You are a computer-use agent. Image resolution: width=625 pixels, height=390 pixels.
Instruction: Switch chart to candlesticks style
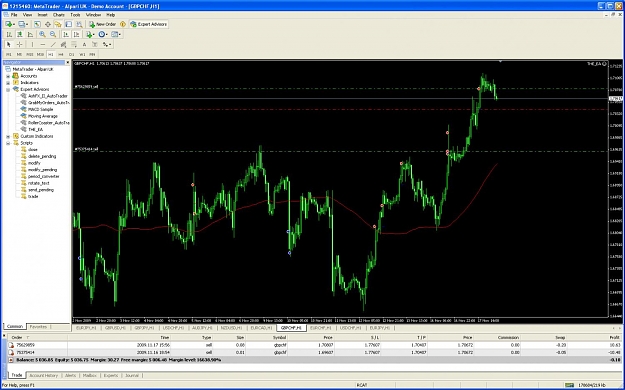click(x=20, y=34)
